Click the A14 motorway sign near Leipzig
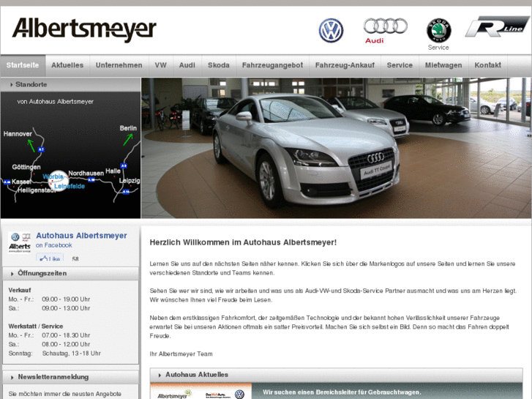 pos(126,192)
